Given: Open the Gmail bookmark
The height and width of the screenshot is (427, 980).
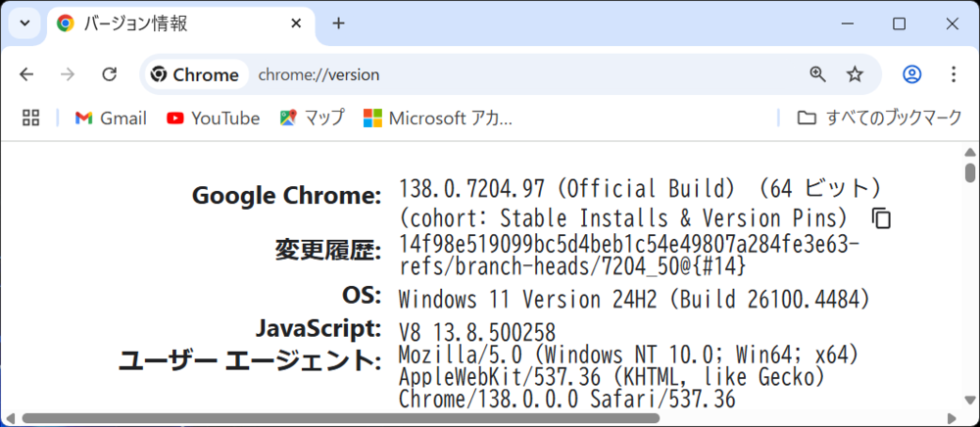Looking at the screenshot, I should [x=111, y=118].
